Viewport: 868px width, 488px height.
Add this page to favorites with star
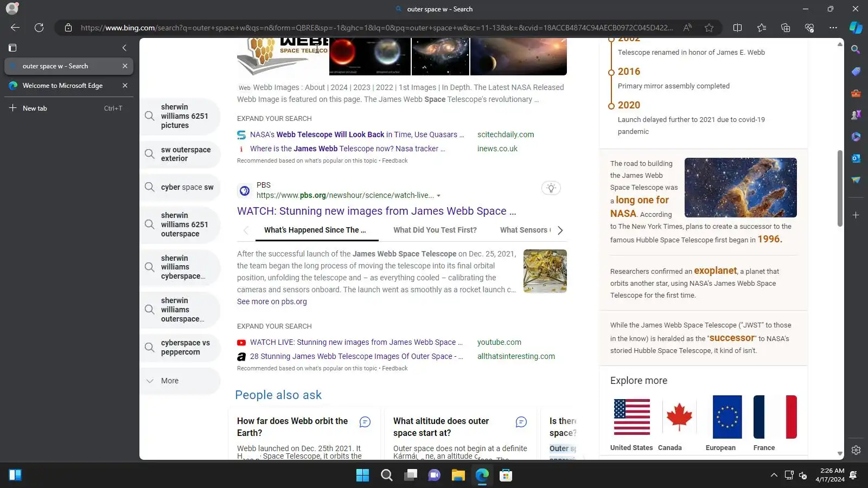click(709, 28)
